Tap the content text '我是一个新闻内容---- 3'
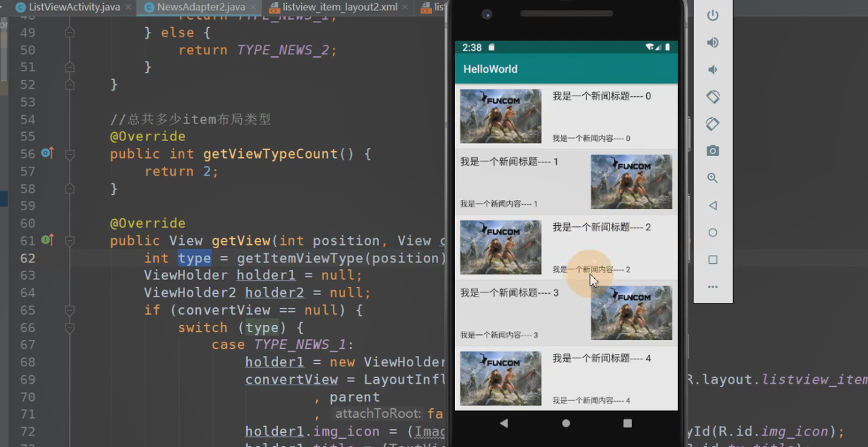Screen dimensions: 868x447 [x=499, y=335]
